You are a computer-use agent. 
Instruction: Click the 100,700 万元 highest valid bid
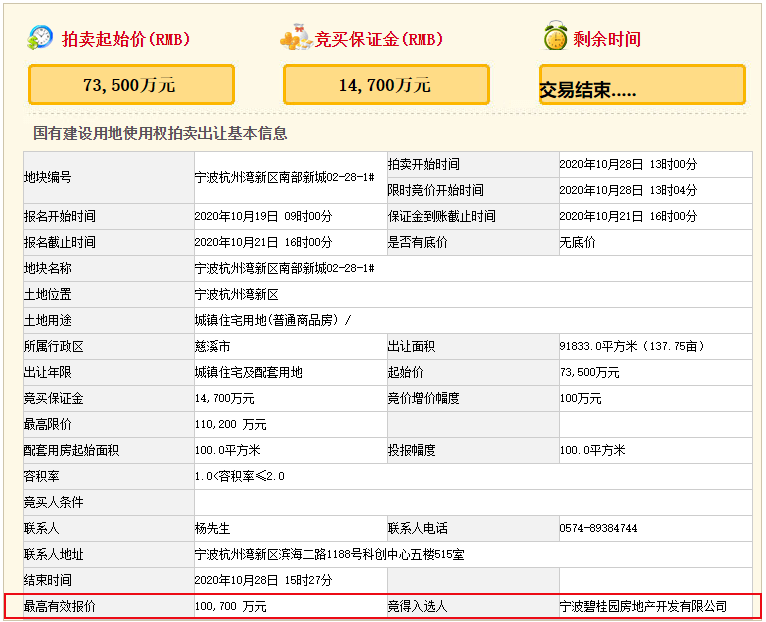pyautogui.click(x=231, y=606)
